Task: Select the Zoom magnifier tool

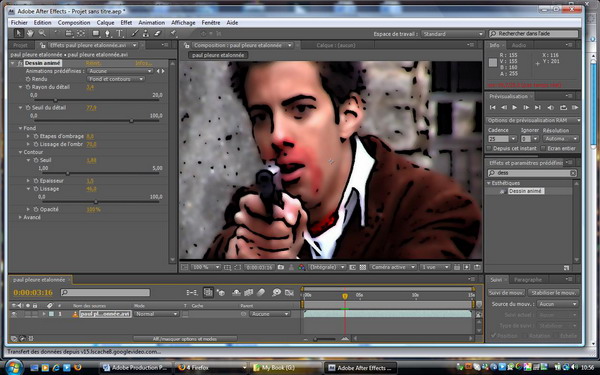Action: (42, 34)
